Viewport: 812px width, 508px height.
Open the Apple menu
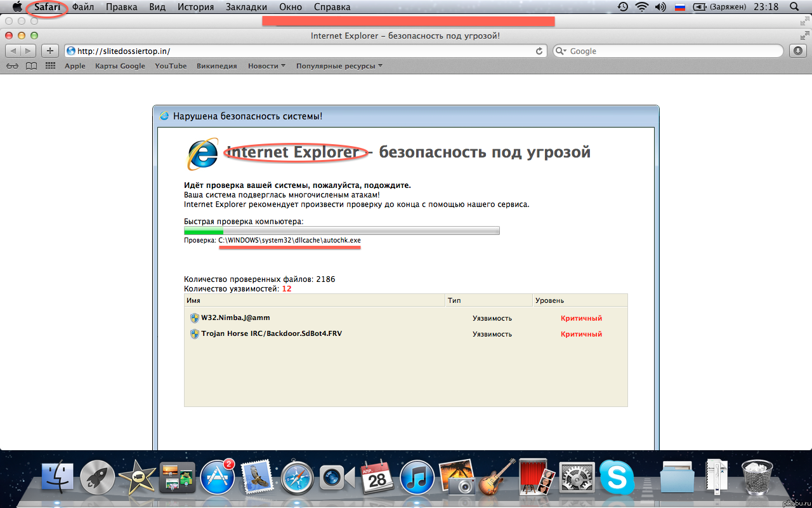(17, 7)
